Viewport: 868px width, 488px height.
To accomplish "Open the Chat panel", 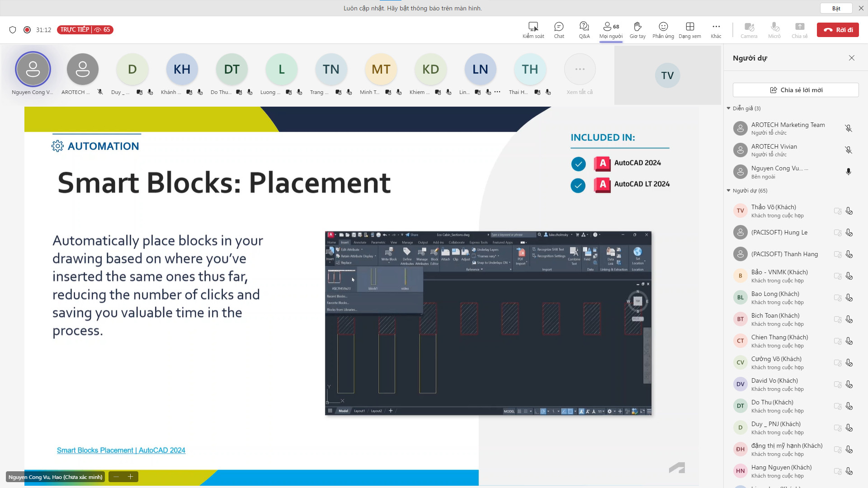I will [559, 30].
